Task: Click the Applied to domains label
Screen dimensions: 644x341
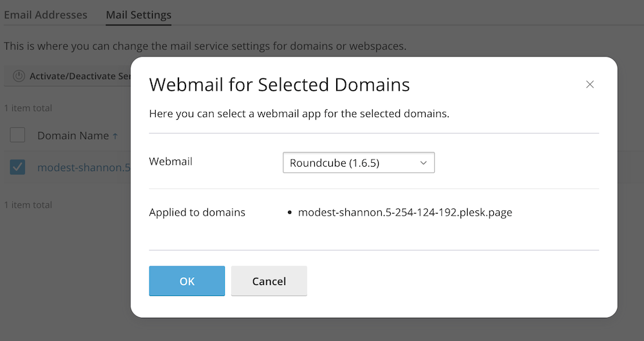Action: [x=197, y=212]
